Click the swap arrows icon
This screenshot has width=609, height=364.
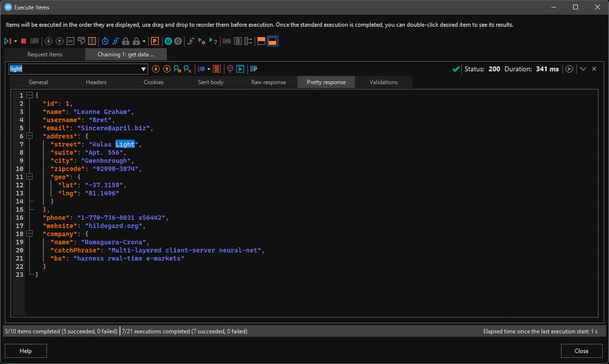pos(191,41)
